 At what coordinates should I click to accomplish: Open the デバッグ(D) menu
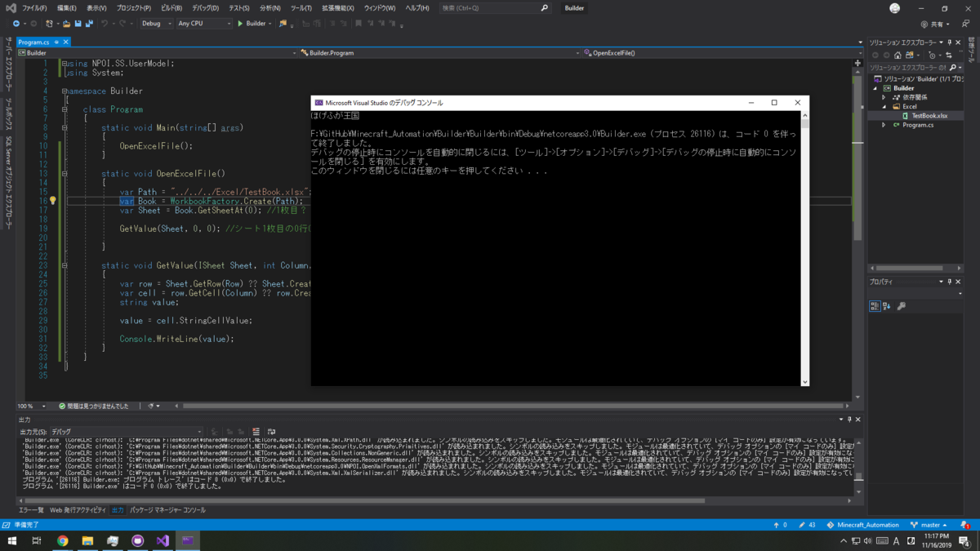(x=205, y=8)
